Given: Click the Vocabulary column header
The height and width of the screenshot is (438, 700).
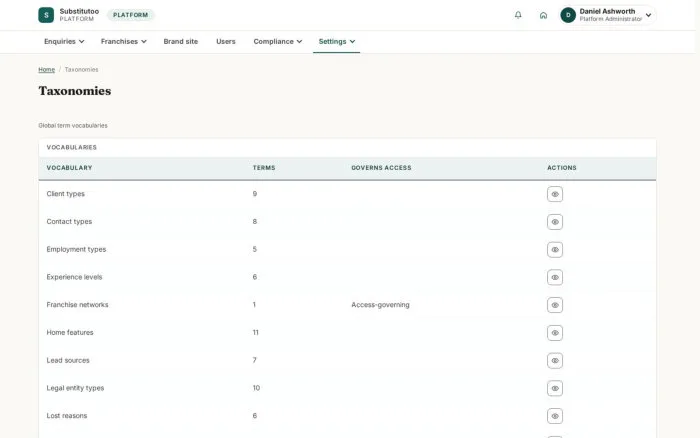Looking at the screenshot, I should point(69,168).
